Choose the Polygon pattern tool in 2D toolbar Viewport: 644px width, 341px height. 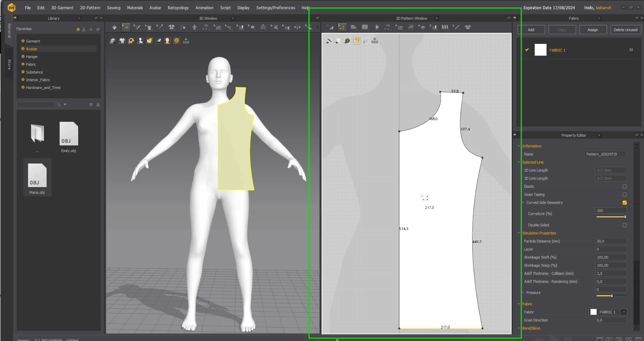353,27
